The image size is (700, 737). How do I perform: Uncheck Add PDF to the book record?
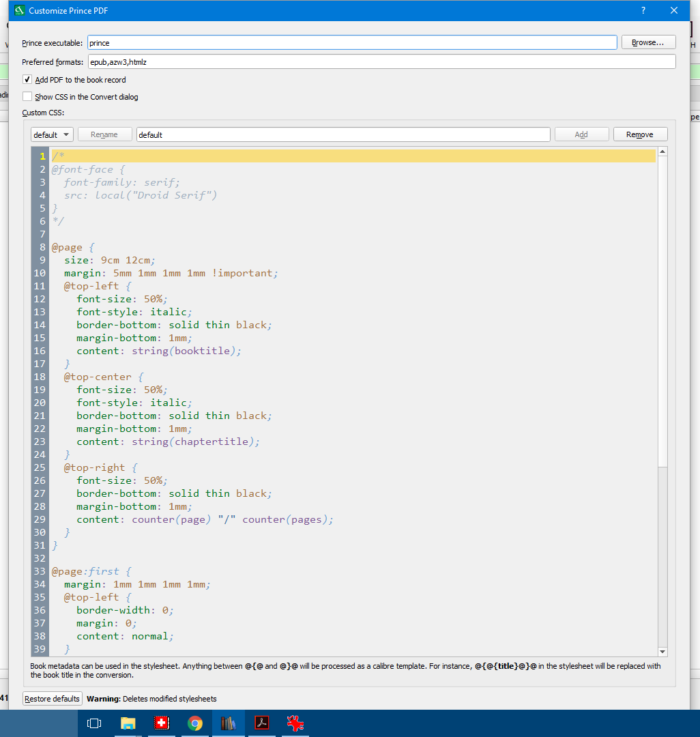pos(27,80)
